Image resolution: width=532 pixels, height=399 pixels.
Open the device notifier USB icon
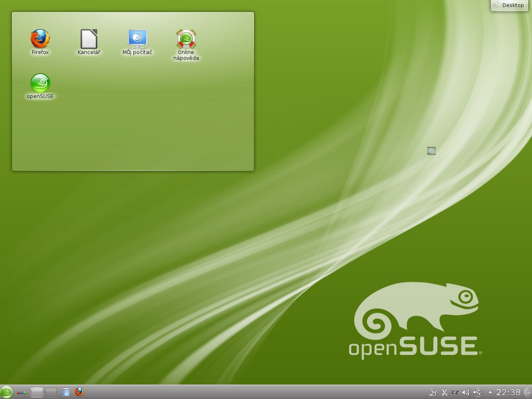[x=478, y=392]
